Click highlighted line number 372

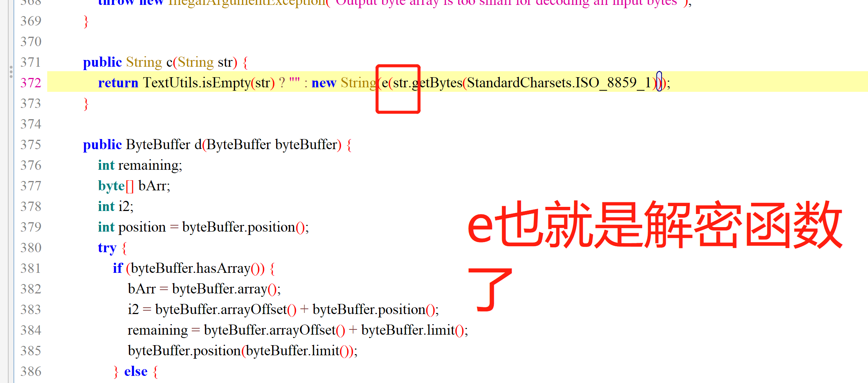click(31, 83)
